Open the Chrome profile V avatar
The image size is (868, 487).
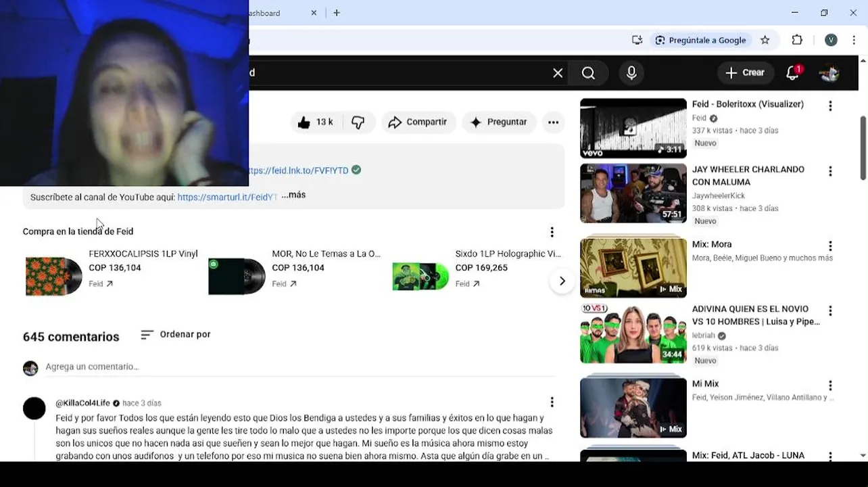[831, 40]
